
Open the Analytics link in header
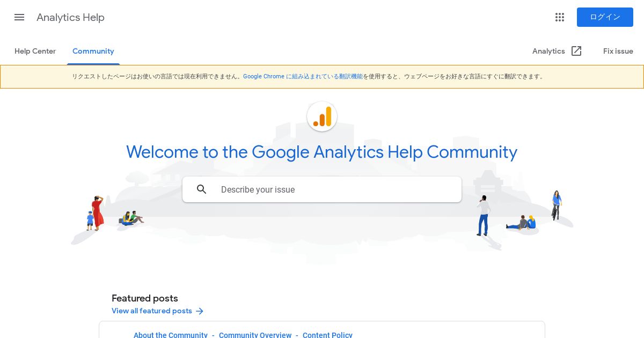tap(548, 51)
